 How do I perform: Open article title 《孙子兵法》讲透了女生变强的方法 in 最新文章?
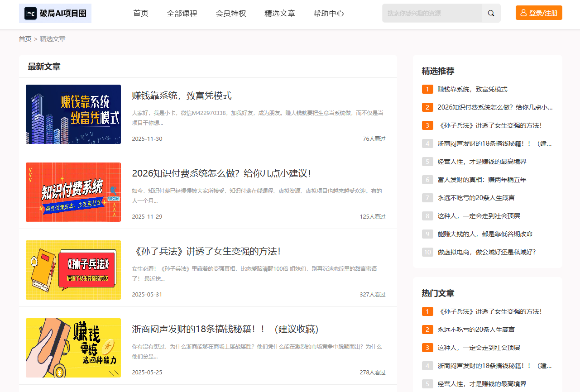206,251
